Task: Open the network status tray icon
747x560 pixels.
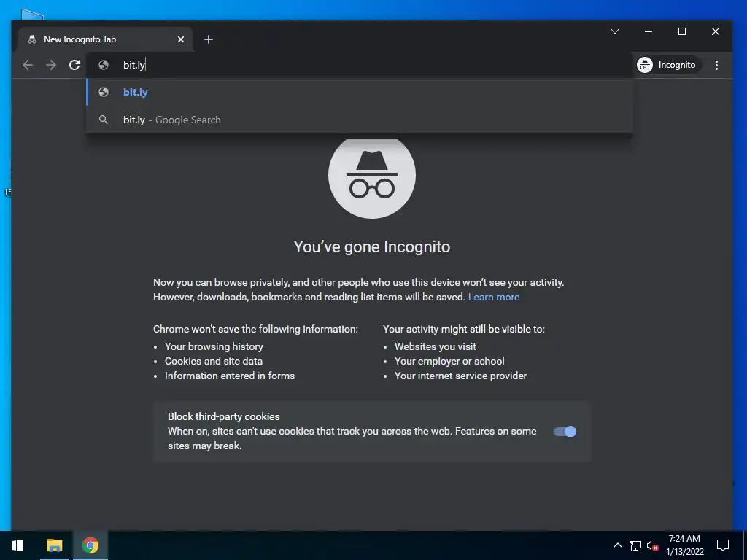Action: pos(635,545)
